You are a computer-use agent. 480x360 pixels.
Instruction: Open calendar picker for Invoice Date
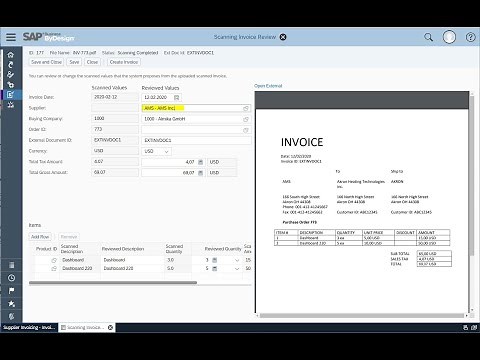click(177, 97)
